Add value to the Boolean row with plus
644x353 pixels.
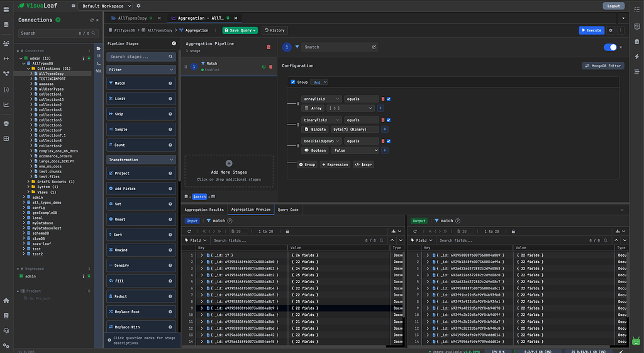tap(385, 150)
